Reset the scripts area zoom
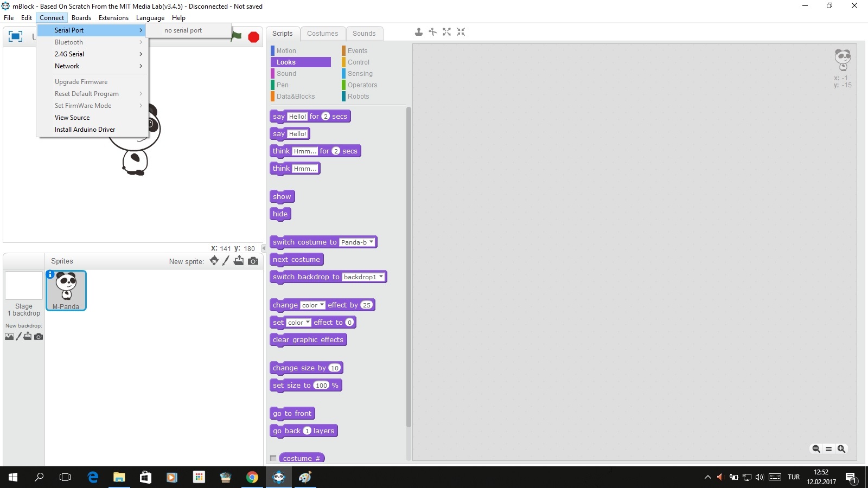The height and width of the screenshot is (488, 868). [x=828, y=449]
